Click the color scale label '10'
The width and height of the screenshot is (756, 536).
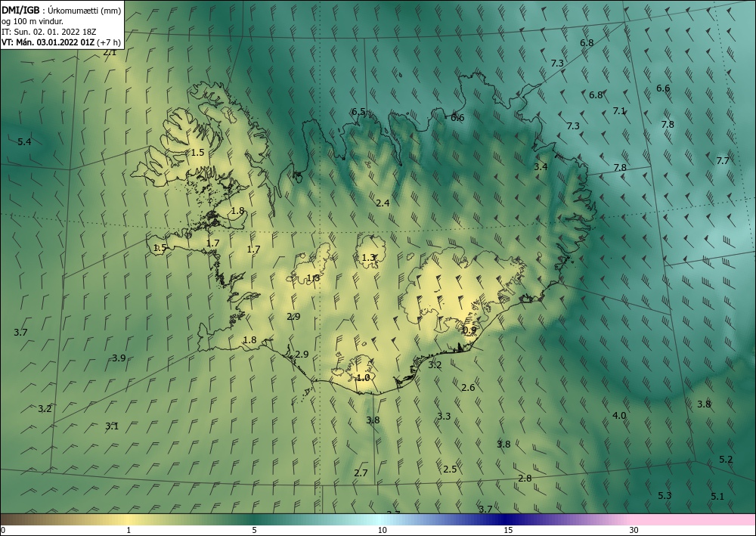click(x=382, y=530)
